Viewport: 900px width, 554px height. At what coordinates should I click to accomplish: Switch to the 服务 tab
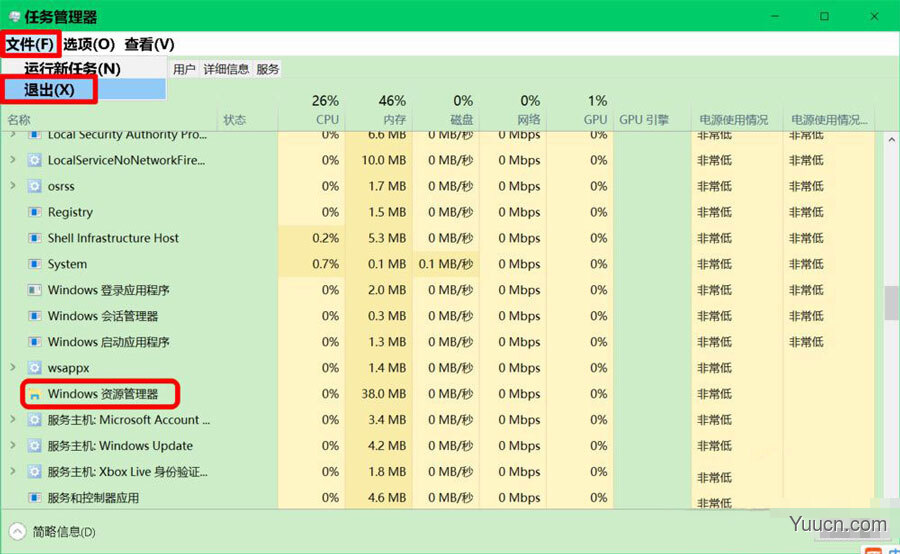point(267,69)
